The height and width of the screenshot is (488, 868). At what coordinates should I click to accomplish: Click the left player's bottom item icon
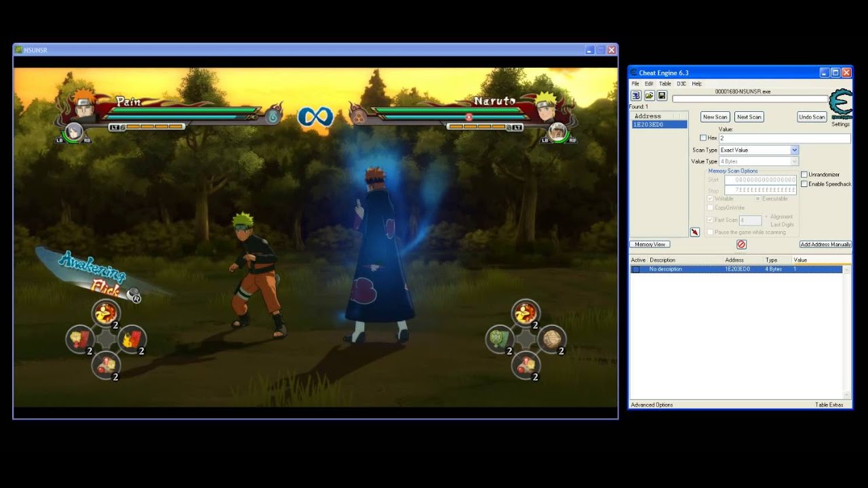click(x=106, y=365)
